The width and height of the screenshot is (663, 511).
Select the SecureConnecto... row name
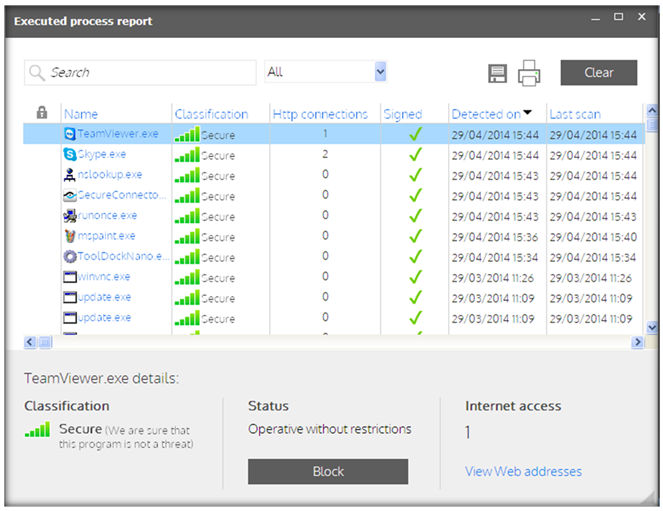coord(121,195)
